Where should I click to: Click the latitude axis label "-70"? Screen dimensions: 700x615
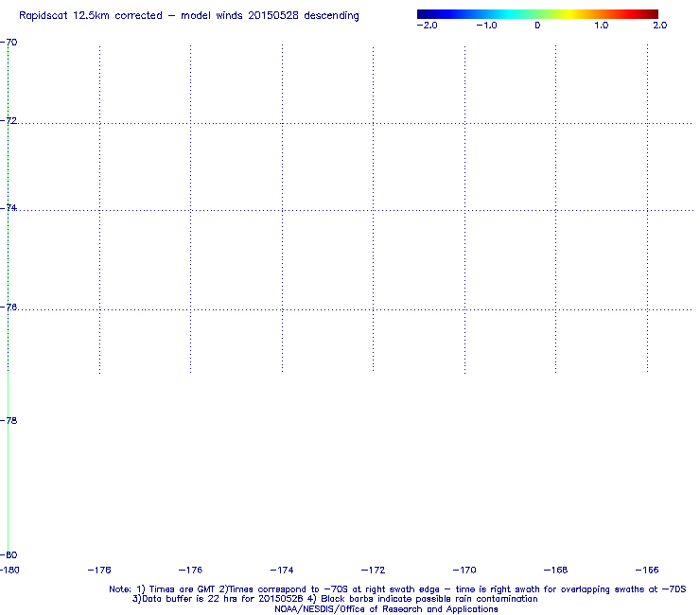tap(9, 43)
